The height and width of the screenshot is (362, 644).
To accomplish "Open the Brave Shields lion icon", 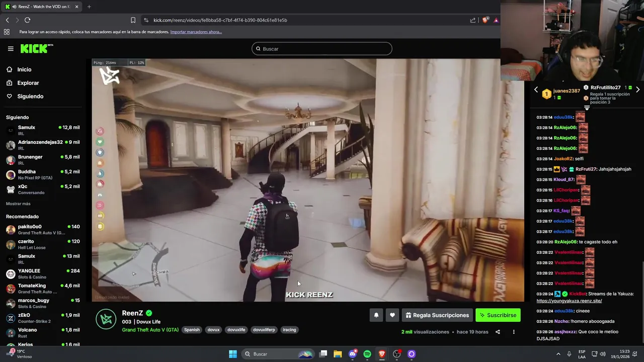I will pyautogui.click(x=485, y=20).
